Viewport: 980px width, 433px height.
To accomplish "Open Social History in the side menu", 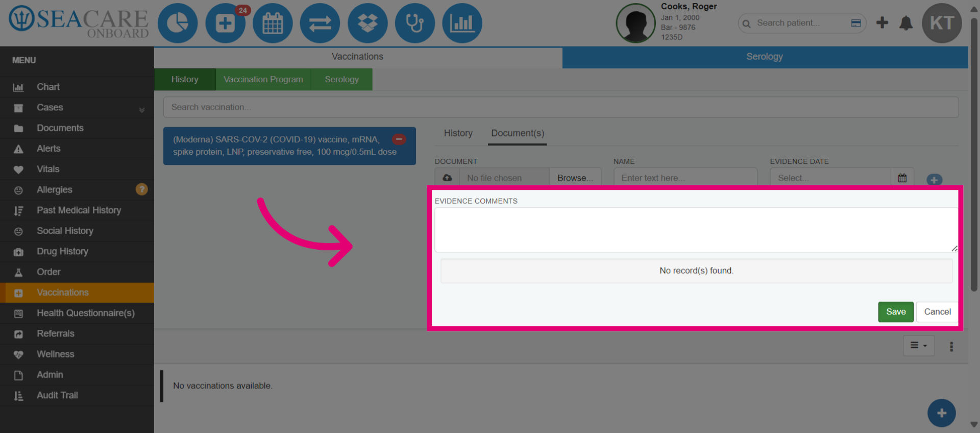I will (x=77, y=231).
